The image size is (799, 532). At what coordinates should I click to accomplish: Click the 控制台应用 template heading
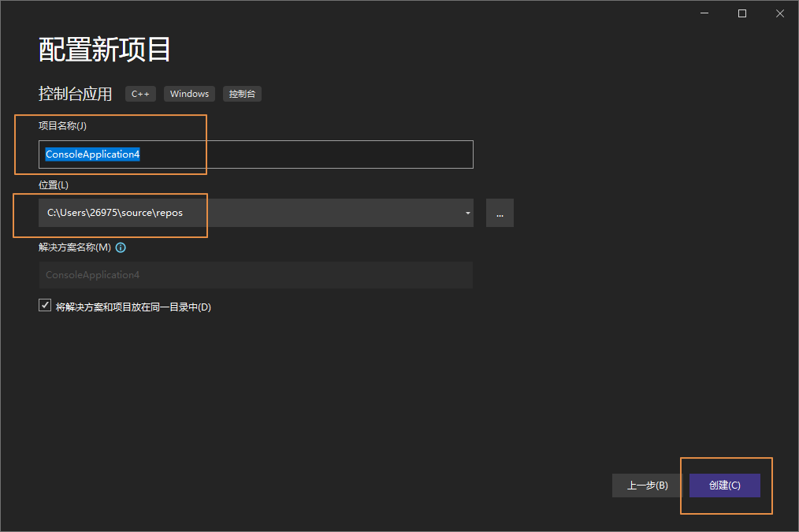(x=75, y=93)
